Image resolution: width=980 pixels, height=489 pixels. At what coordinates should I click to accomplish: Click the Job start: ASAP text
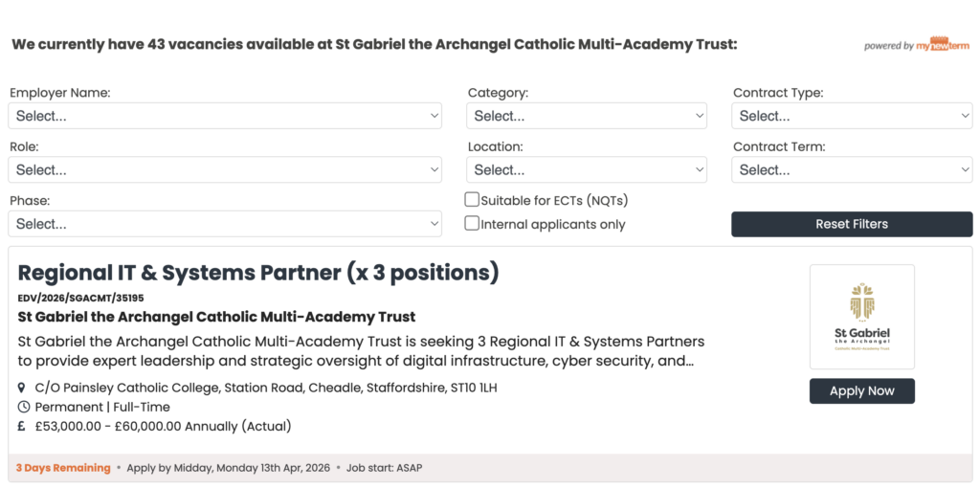tap(385, 468)
